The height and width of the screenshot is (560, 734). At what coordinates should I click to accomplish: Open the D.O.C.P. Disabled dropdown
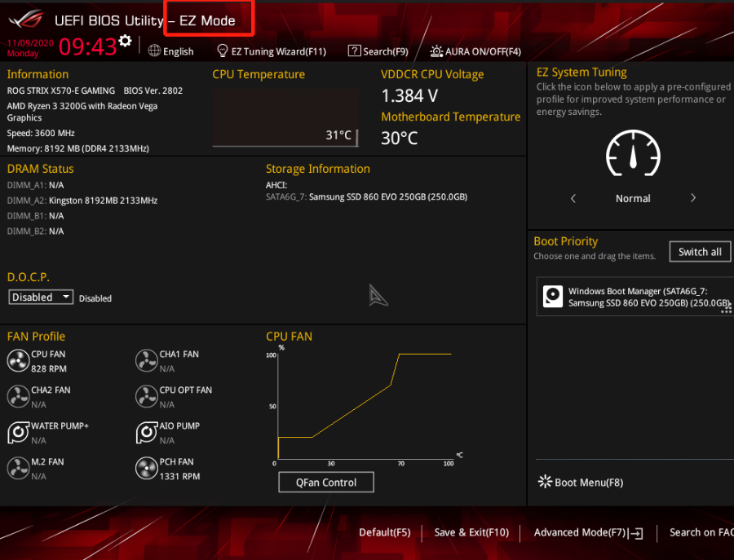[x=41, y=297]
